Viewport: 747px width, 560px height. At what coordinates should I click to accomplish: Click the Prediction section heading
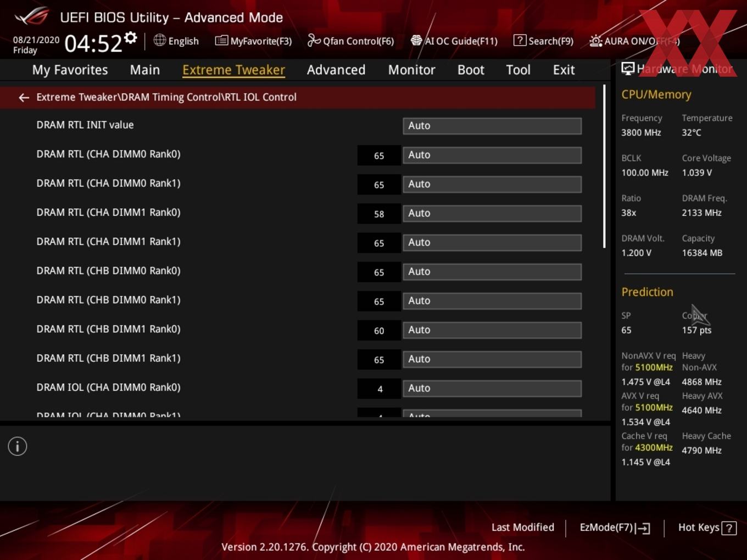click(x=647, y=292)
